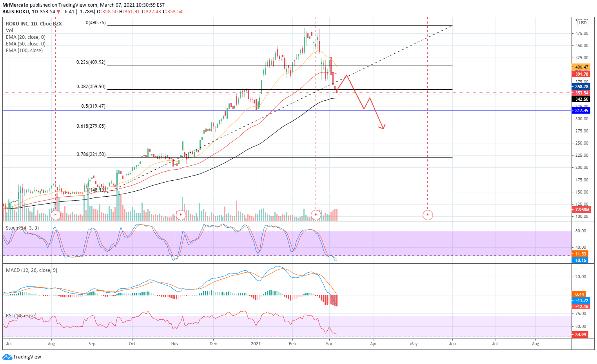Click the red 34.99 RSI value tag
Viewport: 597px width, 364px height.
coord(580,335)
